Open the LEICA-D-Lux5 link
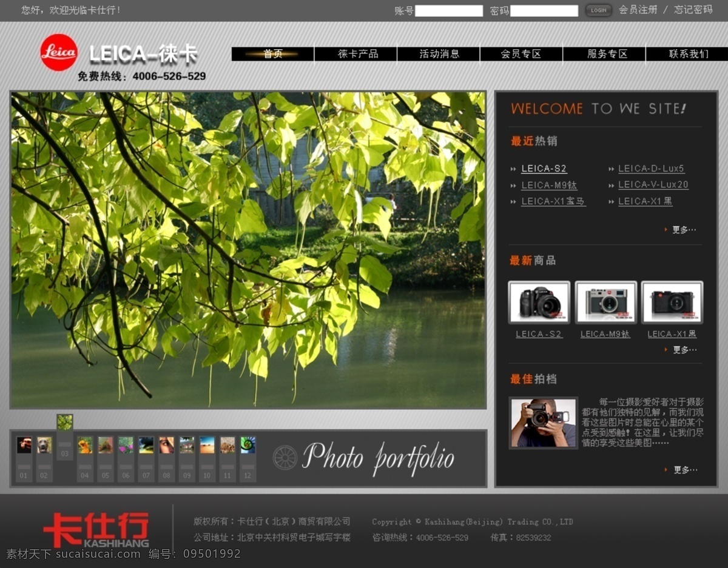This screenshot has width=728, height=568. (x=651, y=169)
